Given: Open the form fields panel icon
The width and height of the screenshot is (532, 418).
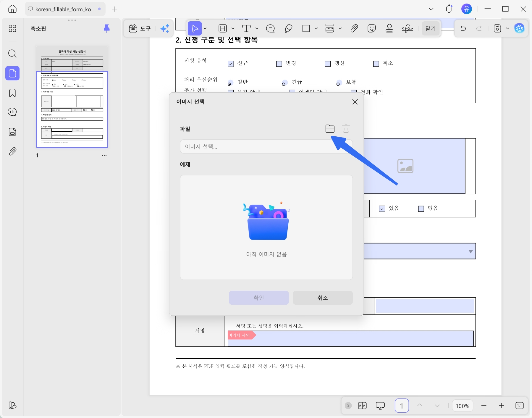Looking at the screenshot, I should pos(12,132).
